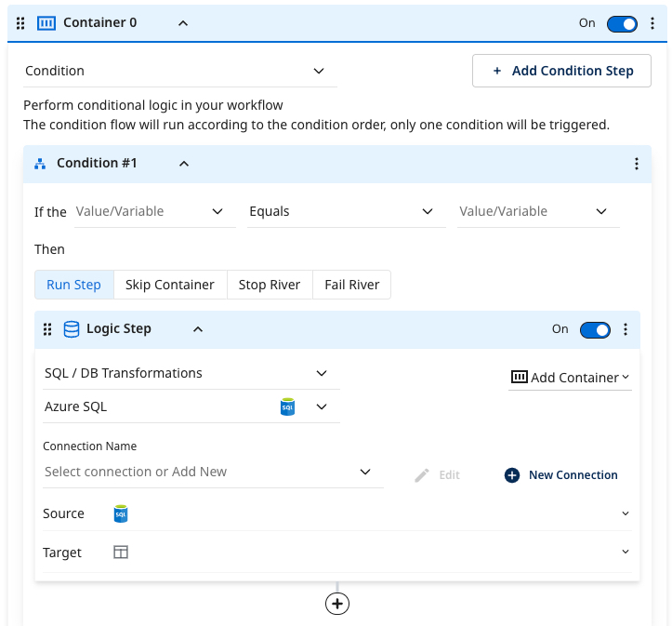Collapse Container 0 using its chevron
This screenshot has height=626, width=672.
coord(182,22)
